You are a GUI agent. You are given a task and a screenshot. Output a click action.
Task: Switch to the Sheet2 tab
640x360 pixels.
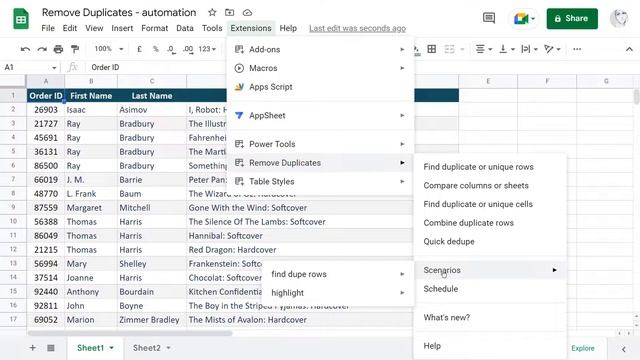(x=147, y=348)
